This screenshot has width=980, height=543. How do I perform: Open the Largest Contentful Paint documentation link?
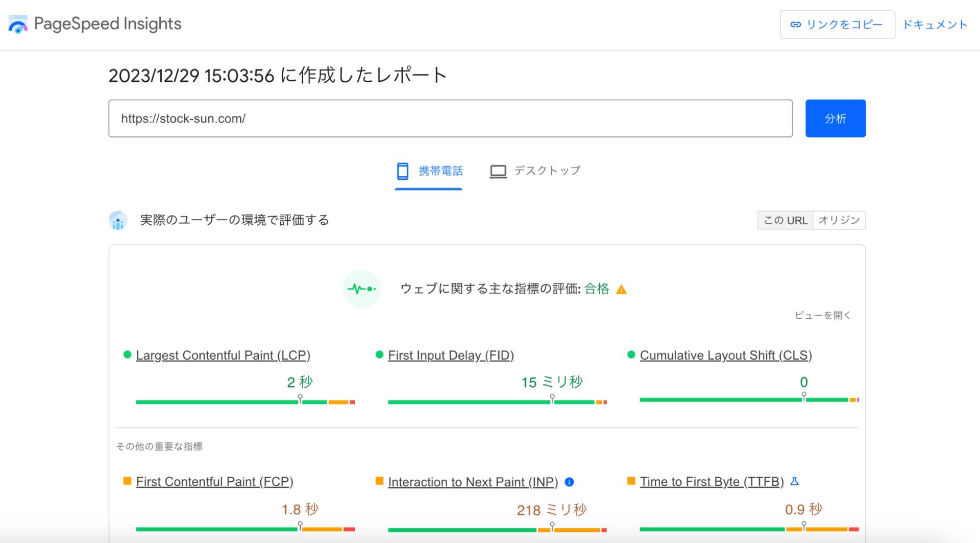[224, 355]
